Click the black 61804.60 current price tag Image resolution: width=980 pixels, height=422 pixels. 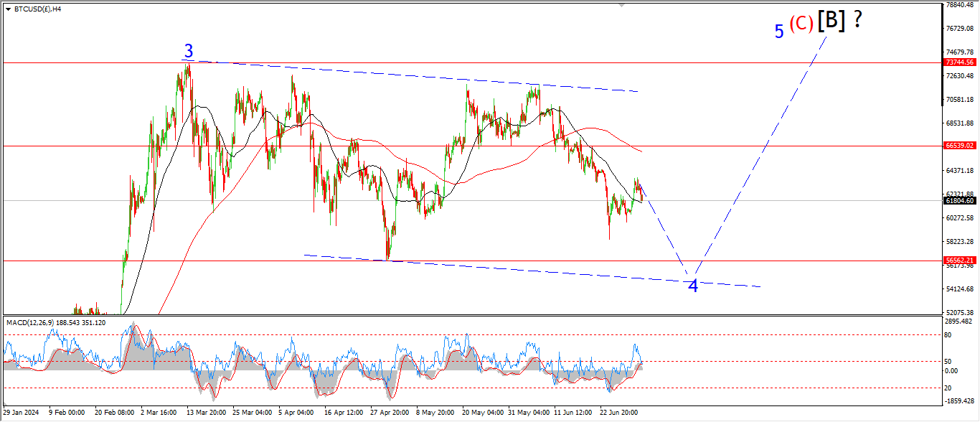click(x=958, y=201)
